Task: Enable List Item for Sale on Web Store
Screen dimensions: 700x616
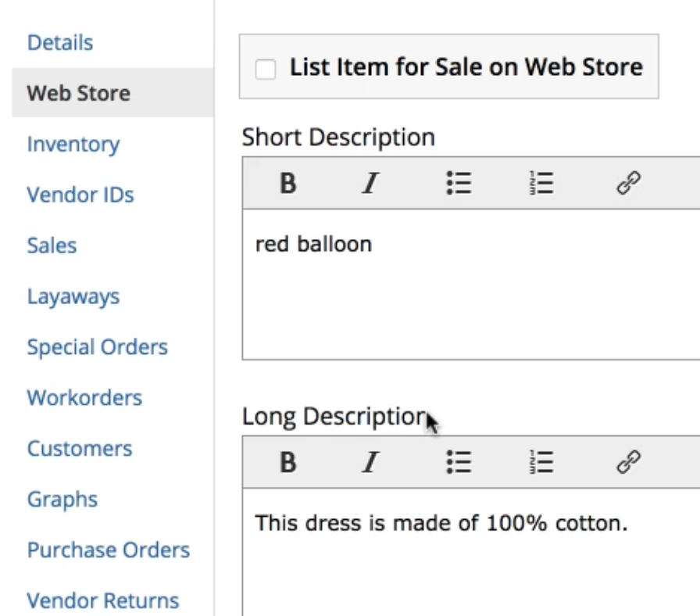Action: coord(266,69)
